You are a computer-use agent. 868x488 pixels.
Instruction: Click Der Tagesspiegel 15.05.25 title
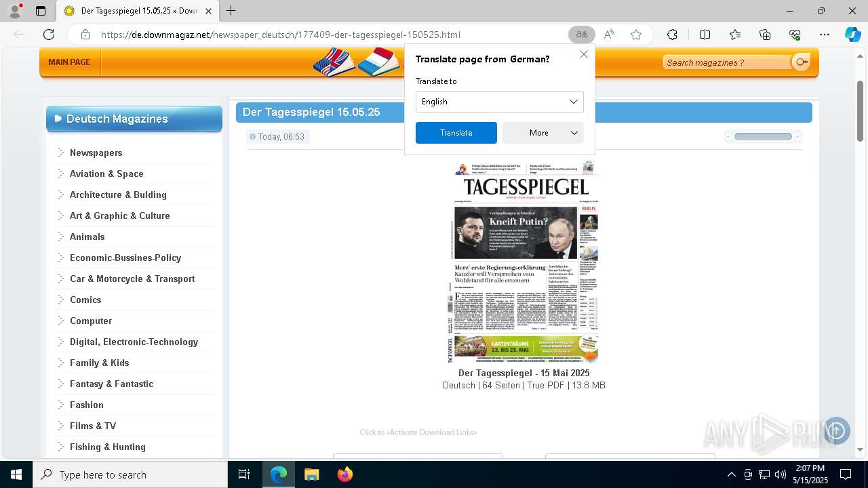pyautogui.click(x=311, y=113)
